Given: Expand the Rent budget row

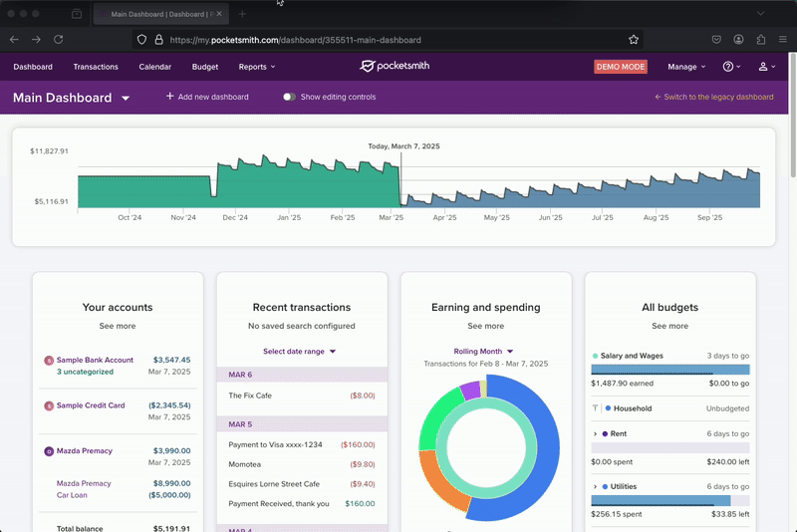Looking at the screenshot, I should [x=595, y=434].
